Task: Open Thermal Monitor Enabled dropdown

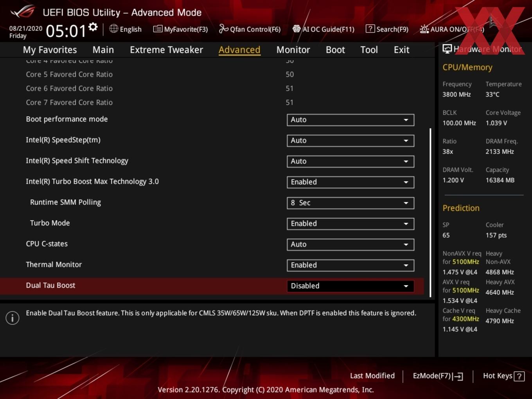Action: (x=350, y=265)
